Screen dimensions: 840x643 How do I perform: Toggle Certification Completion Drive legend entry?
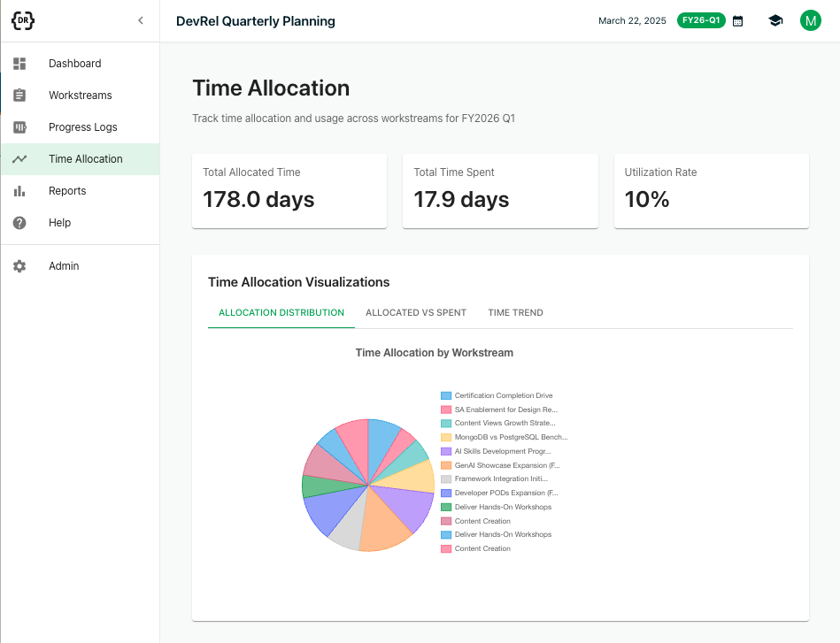pyautogui.click(x=497, y=395)
